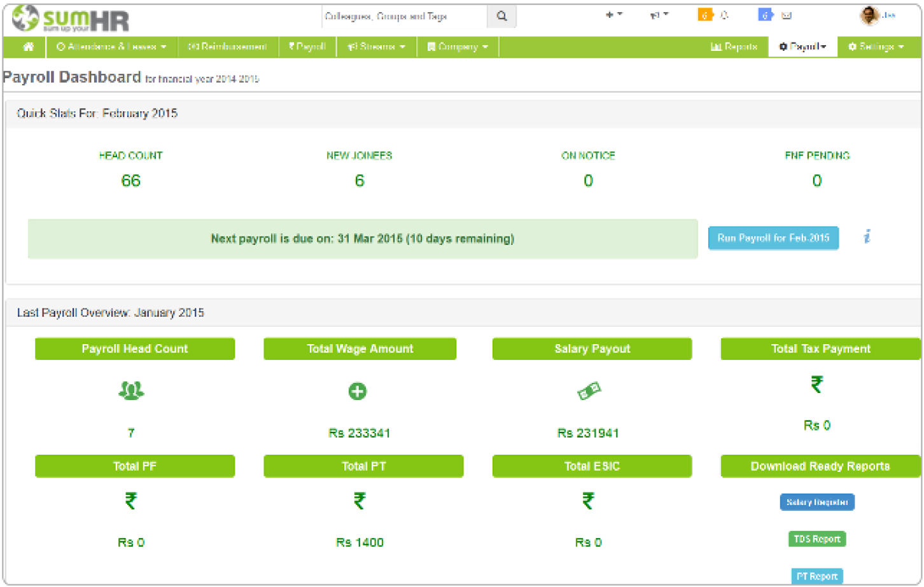Click the people group head count icon
Screen dimensions: 924x587
pyautogui.click(x=131, y=390)
